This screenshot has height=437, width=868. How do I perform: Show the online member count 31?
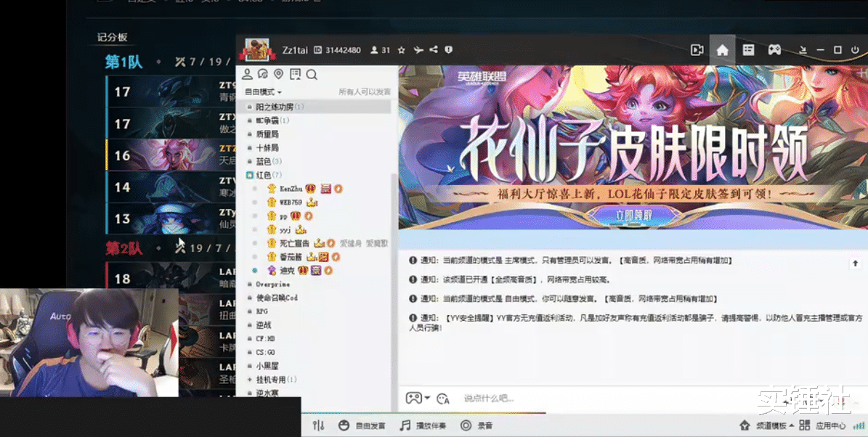coord(380,50)
